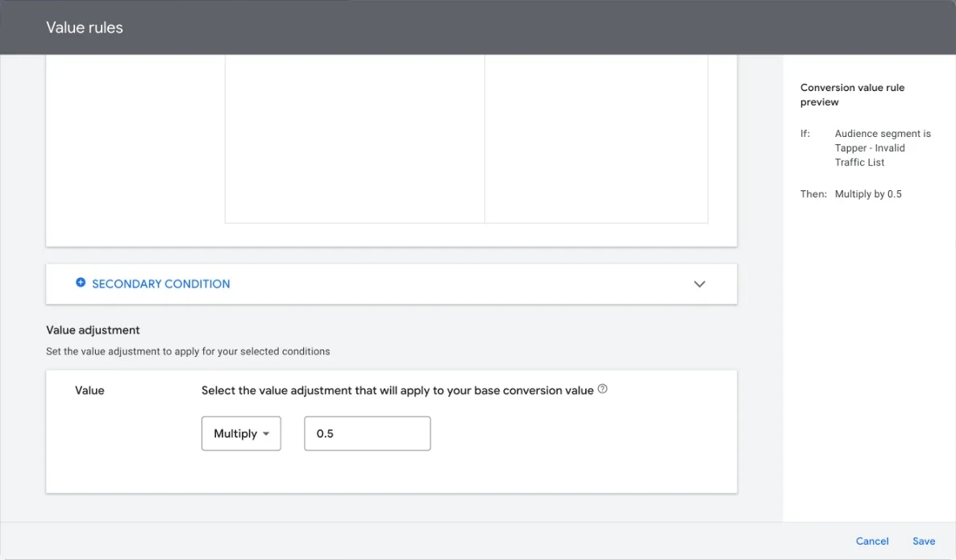The width and height of the screenshot is (956, 560).
Task: Cancel the value rule changes
Action: (x=872, y=541)
